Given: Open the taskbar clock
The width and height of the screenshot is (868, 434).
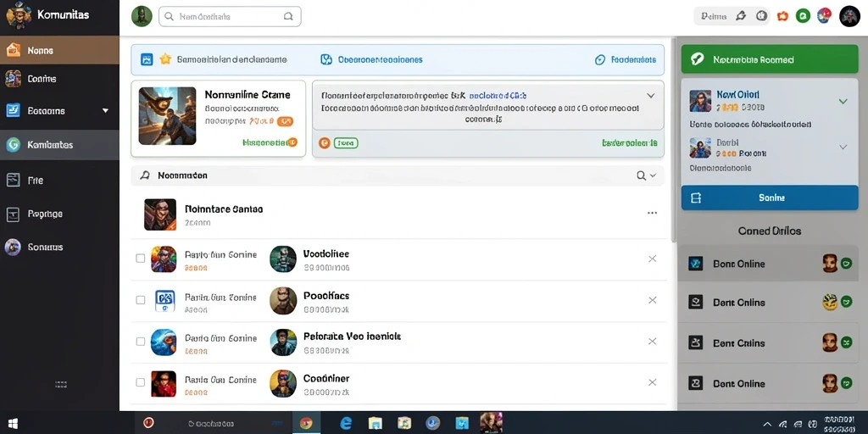Looking at the screenshot, I should pos(837,425).
